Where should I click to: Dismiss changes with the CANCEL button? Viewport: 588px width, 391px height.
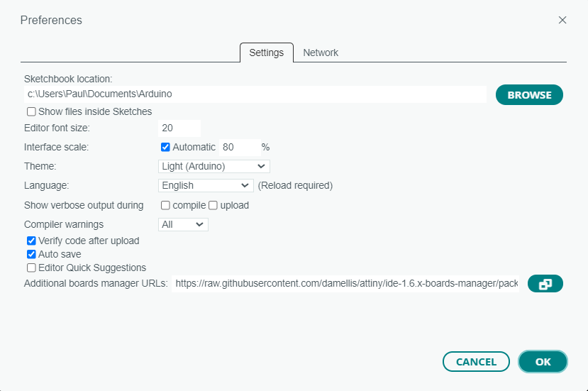click(x=476, y=362)
